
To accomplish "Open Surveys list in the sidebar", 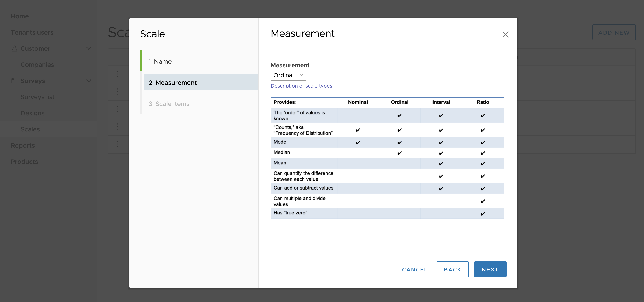I will [37, 97].
